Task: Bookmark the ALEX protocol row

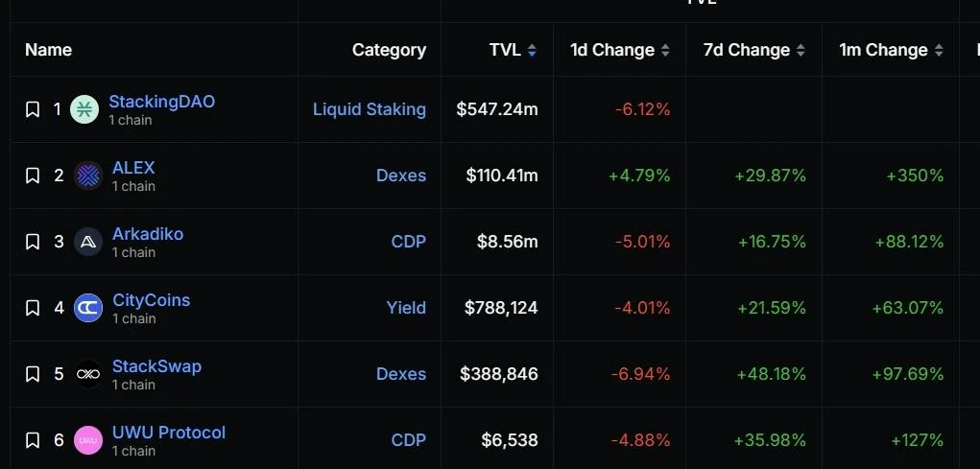Action: [x=33, y=176]
